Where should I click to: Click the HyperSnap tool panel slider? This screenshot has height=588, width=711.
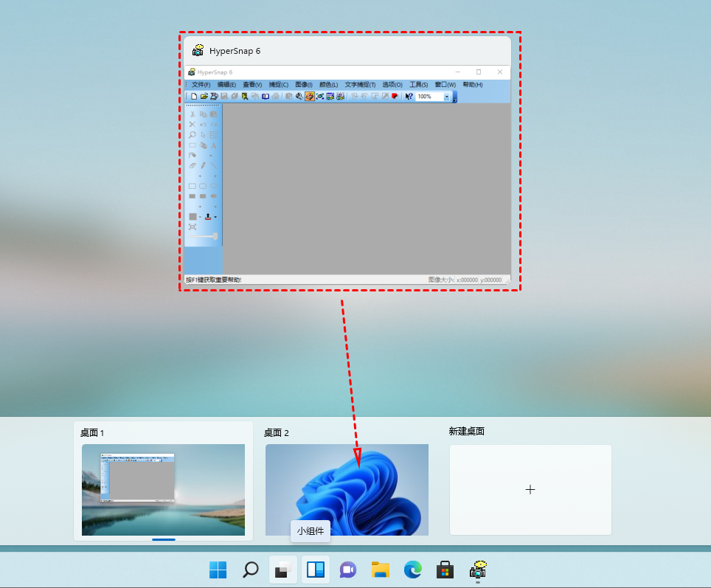pos(203,236)
